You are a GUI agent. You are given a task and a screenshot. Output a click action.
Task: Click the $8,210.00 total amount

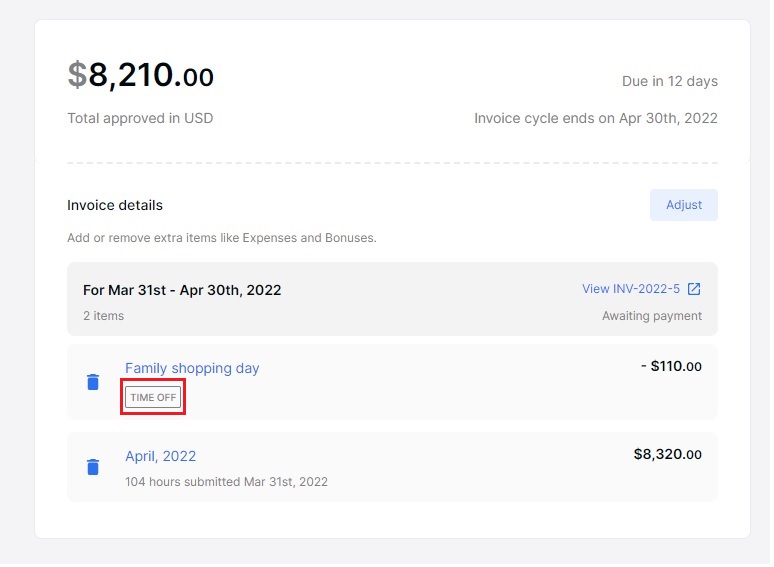tap(141, 75)
